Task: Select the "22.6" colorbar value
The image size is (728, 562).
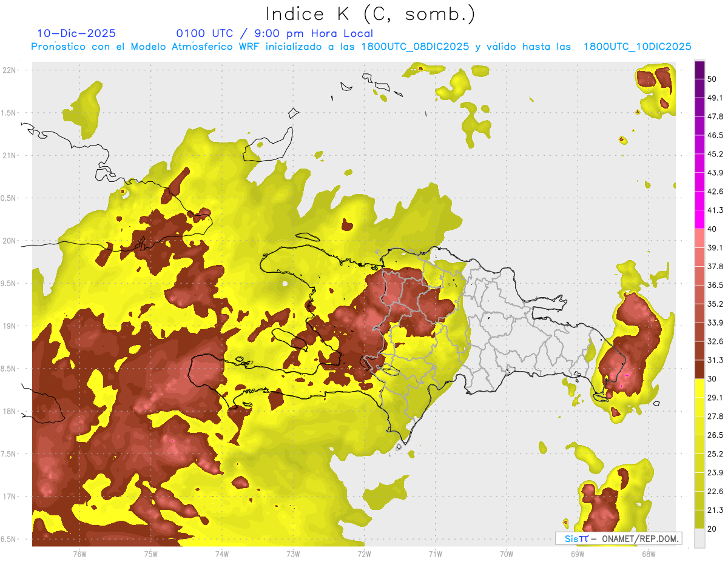Action: point(715,491)
